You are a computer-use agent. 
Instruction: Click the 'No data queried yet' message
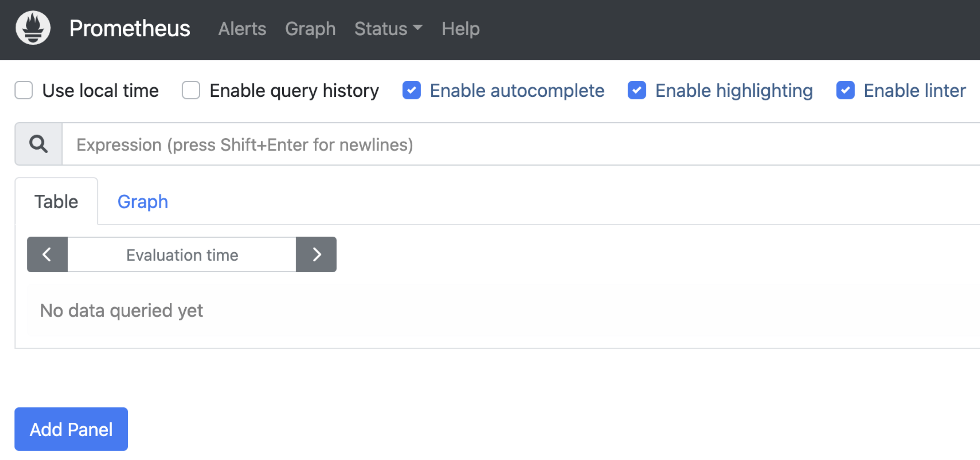click(x=122, y=310)
